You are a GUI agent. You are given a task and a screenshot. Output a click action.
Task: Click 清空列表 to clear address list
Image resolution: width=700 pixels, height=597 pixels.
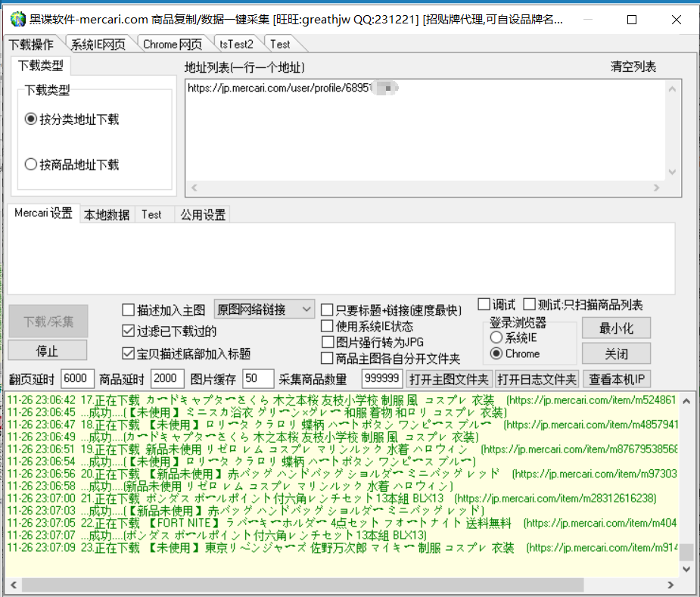pos(633,67)
